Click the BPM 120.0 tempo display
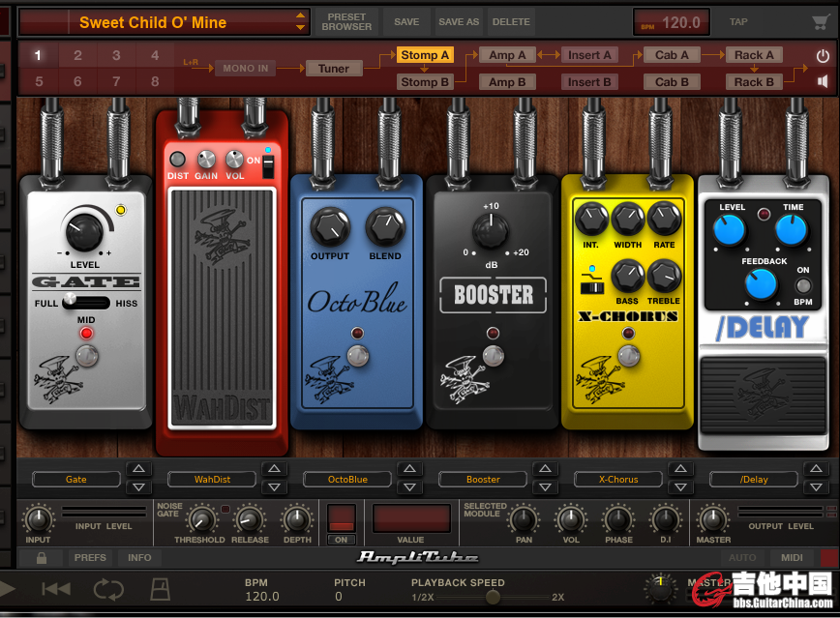The image size is (840, 618). [x=671, y=22]
